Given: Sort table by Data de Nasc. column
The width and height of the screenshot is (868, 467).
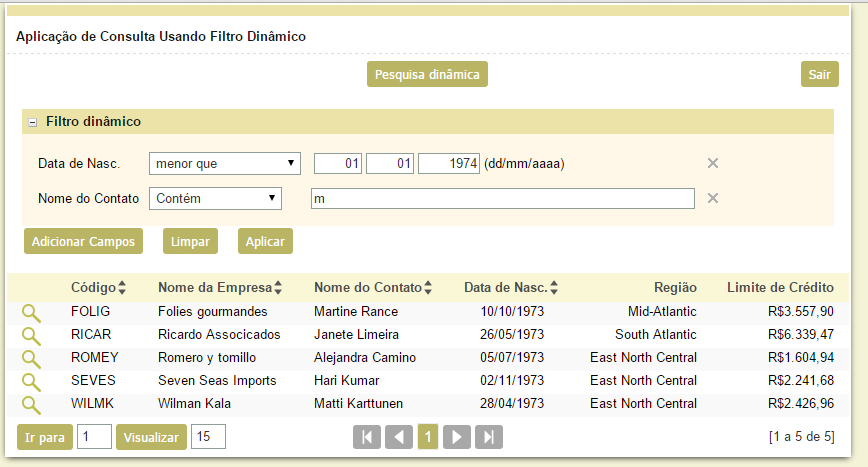Looking at the screenshot, I should click(x=510, y=288).
